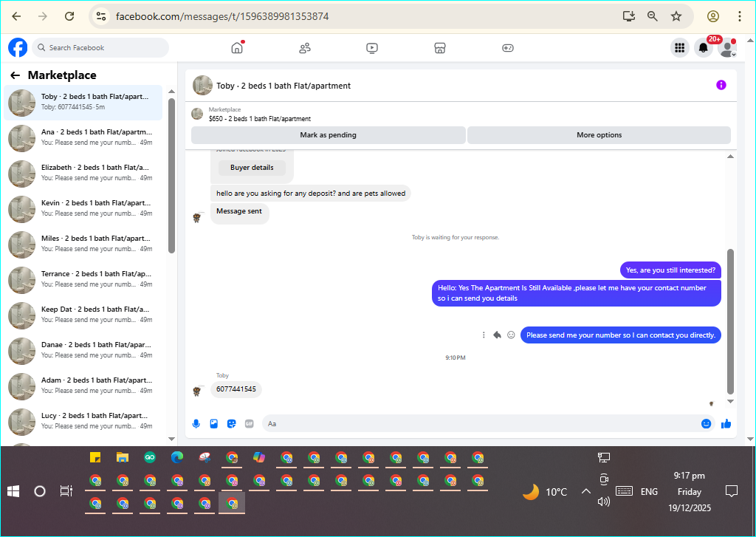Viewport: 756px width, 537px height.
Task: Open File Explorer from taskbar
Action: 123,457
